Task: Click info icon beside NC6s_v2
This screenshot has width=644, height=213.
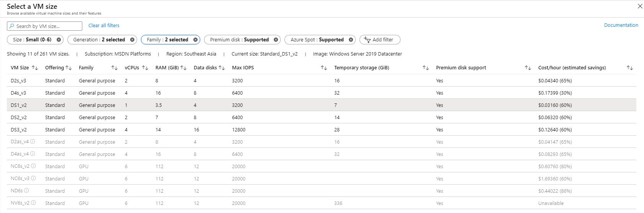Action: (33, 166)
